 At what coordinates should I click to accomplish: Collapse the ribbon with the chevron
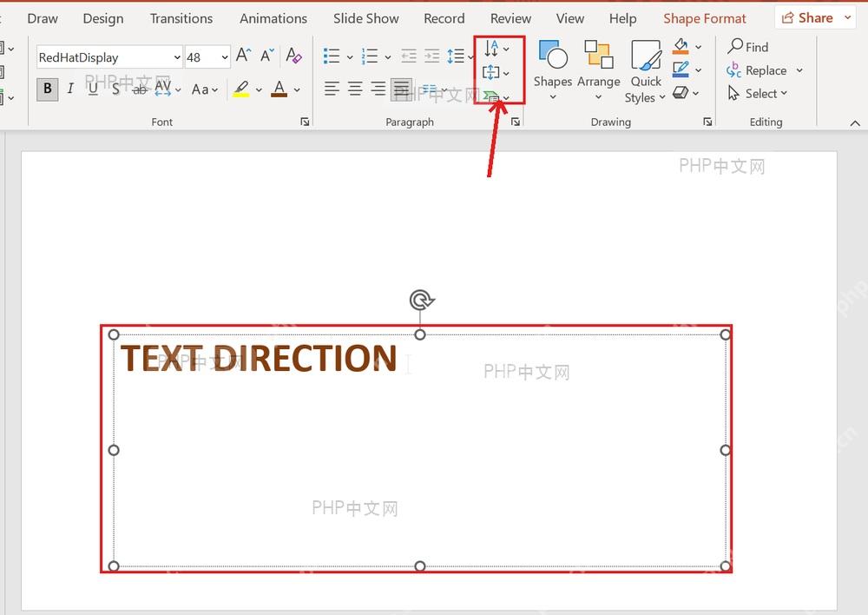click(x=855, y=123)
